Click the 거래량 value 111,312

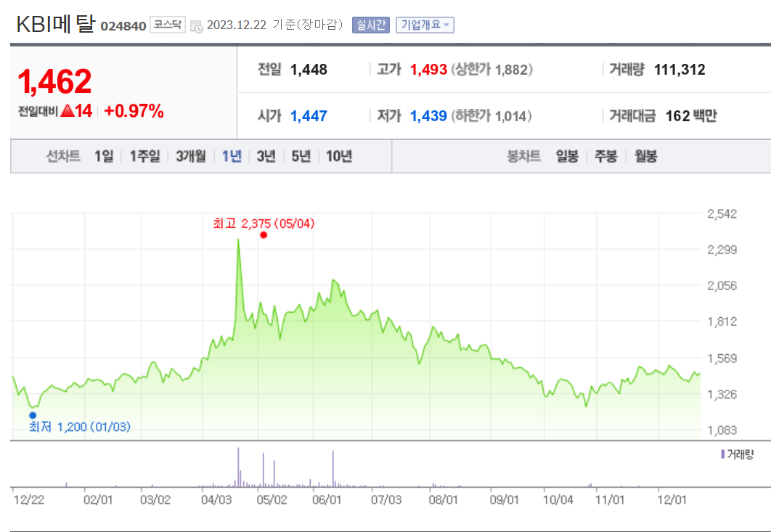(x=680, y=70)
